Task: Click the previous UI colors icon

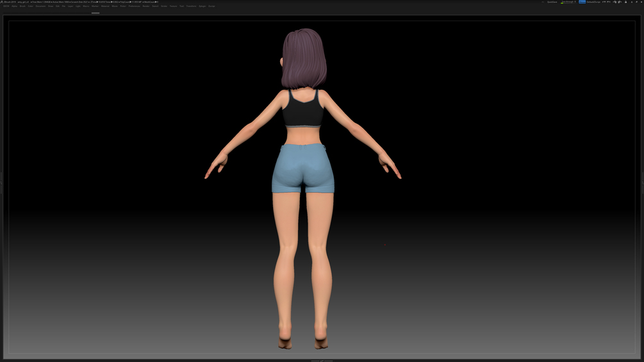Action: click(615, 2)
